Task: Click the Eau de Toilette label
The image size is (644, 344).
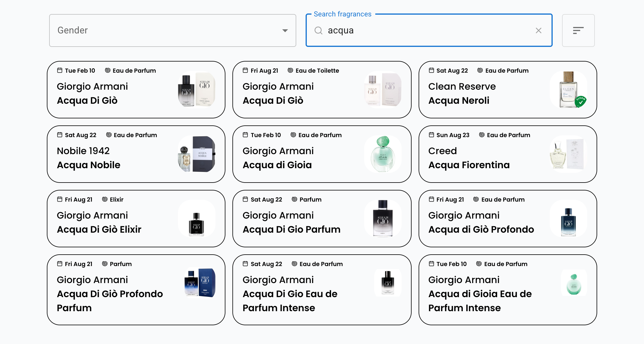Action: (x=317, y=71)
